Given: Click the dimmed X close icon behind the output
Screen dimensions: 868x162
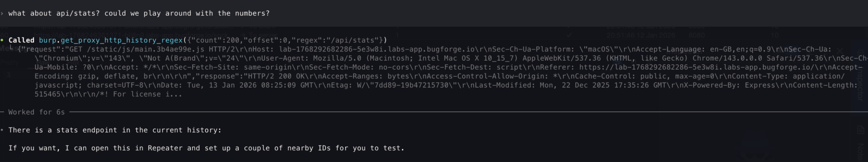Looking at the screenshot, I should point(839,50).
